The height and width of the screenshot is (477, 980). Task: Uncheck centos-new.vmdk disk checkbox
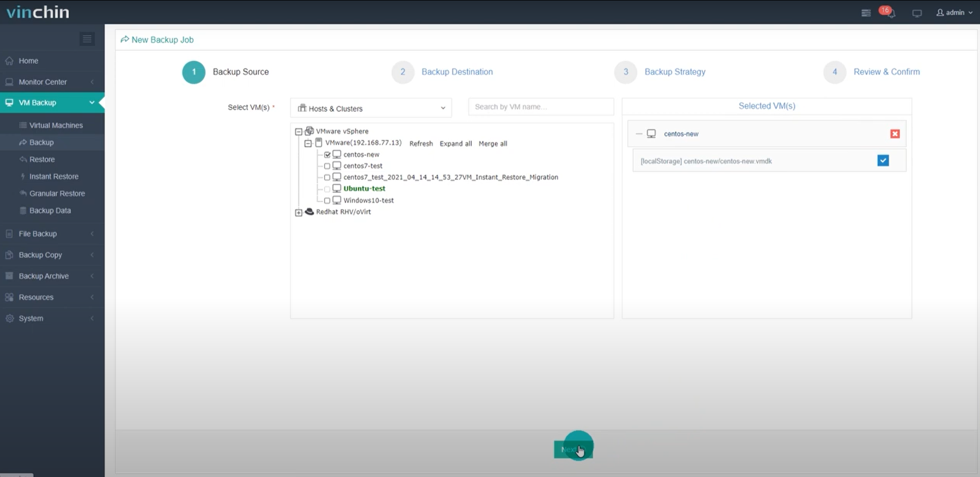click(x=883, y=161)
